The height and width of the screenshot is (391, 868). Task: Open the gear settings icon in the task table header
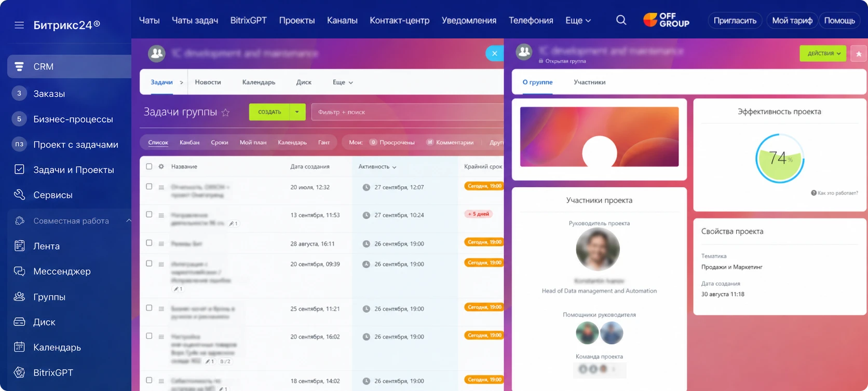pos(161,166)
